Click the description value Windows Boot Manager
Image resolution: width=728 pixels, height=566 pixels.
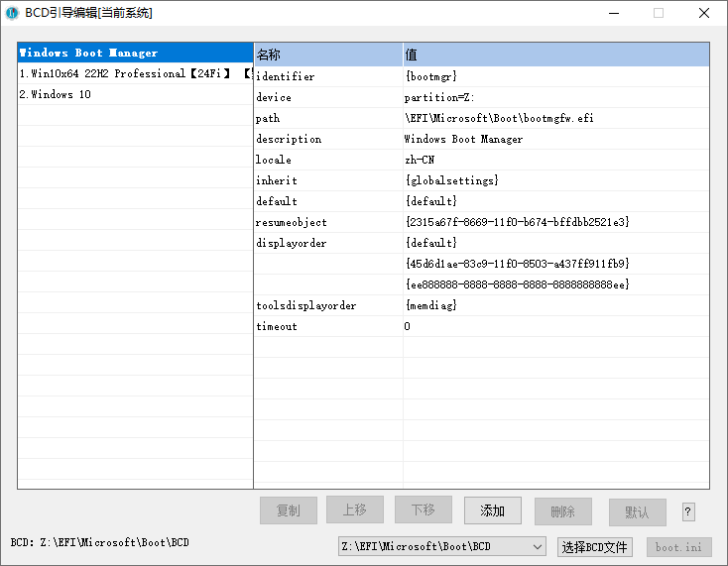[463, 139]
